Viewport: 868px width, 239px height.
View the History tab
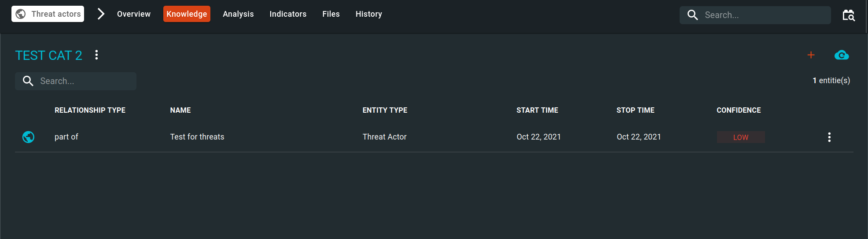(369, 14)
